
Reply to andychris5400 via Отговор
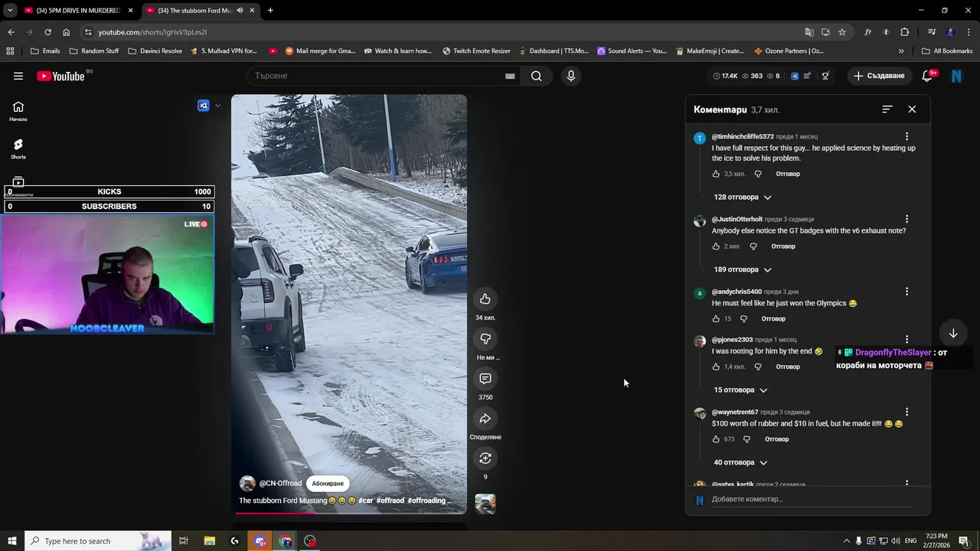[x=773, y=318]
